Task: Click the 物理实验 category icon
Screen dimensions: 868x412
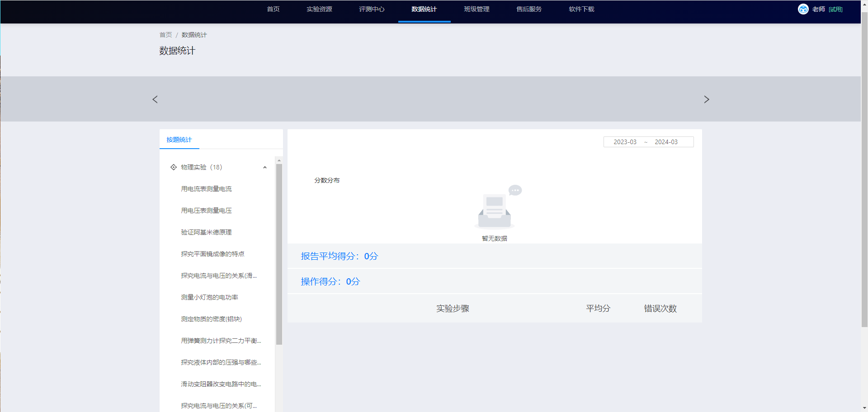Action: coord(174,167)
